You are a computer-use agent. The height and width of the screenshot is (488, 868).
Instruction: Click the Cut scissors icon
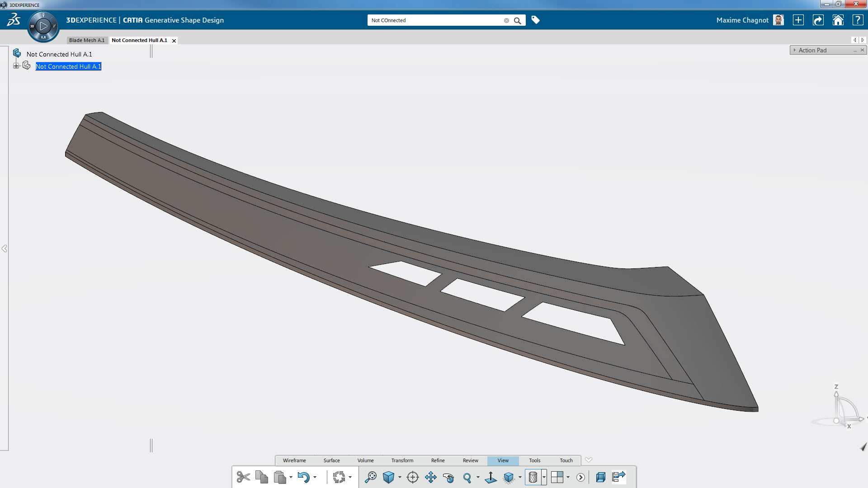(243, 477)
